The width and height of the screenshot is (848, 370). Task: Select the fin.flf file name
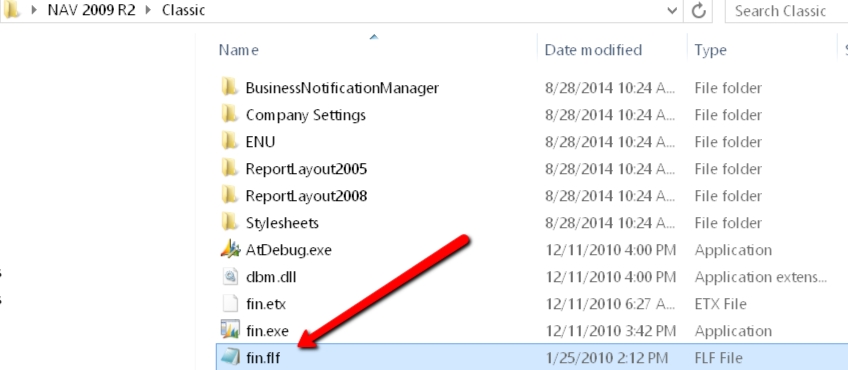[263, 358]
